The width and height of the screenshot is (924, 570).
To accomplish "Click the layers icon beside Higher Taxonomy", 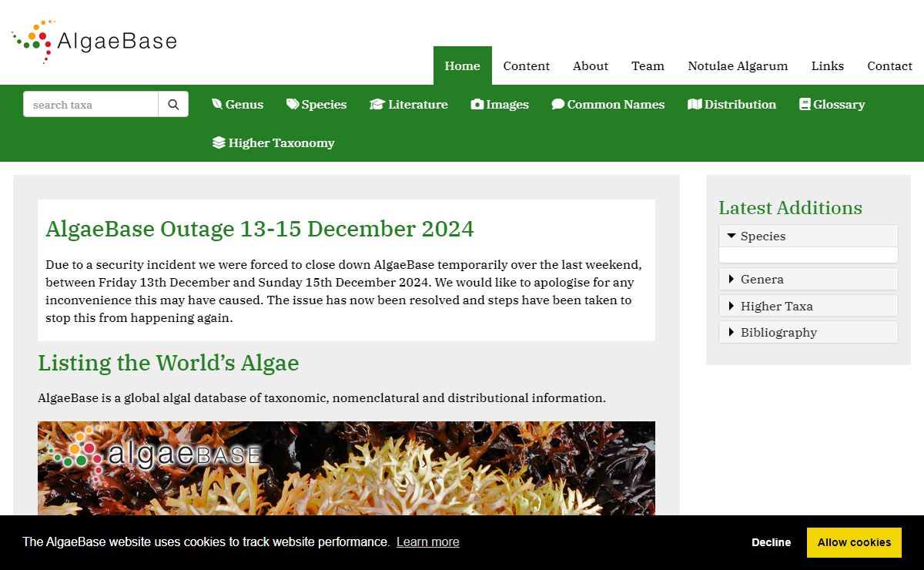I will [x=219, y=142].
